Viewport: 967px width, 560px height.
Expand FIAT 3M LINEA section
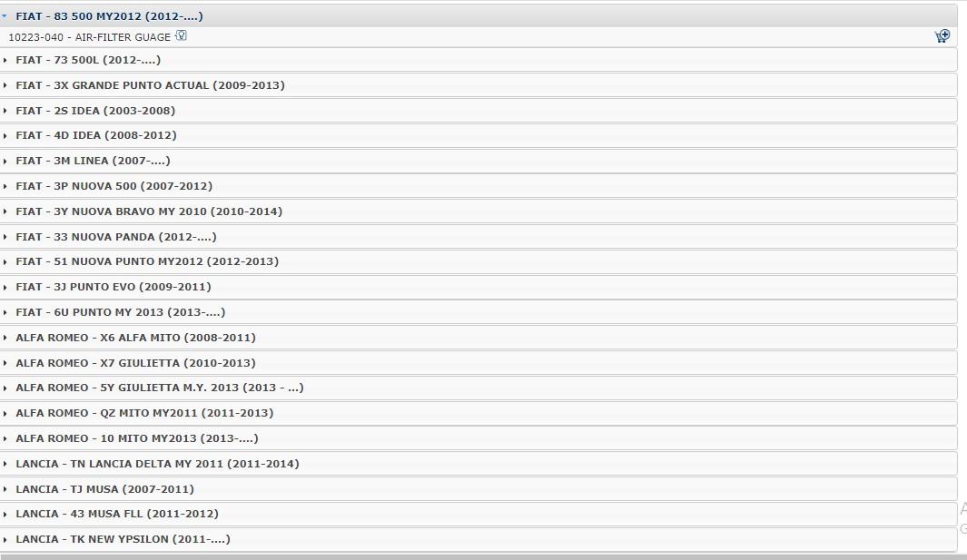click(x=479, y=161)
